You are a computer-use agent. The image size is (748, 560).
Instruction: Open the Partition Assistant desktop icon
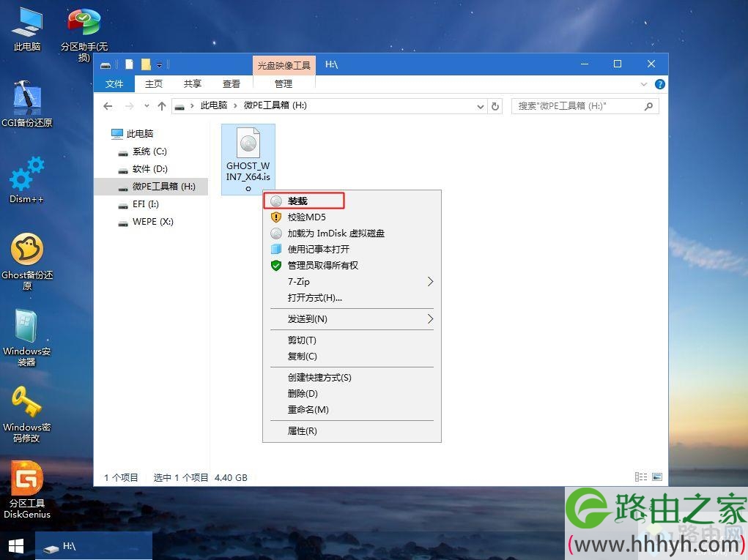click(84, 34)
